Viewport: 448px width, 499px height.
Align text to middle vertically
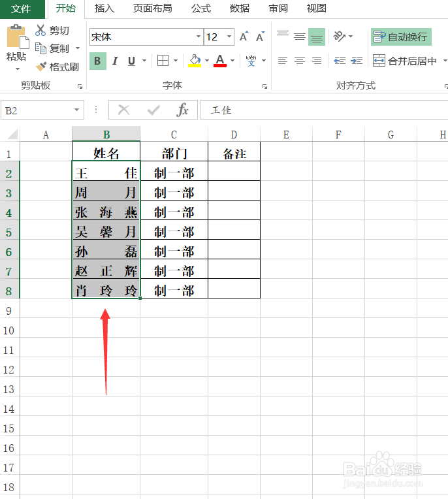[299, 37]
